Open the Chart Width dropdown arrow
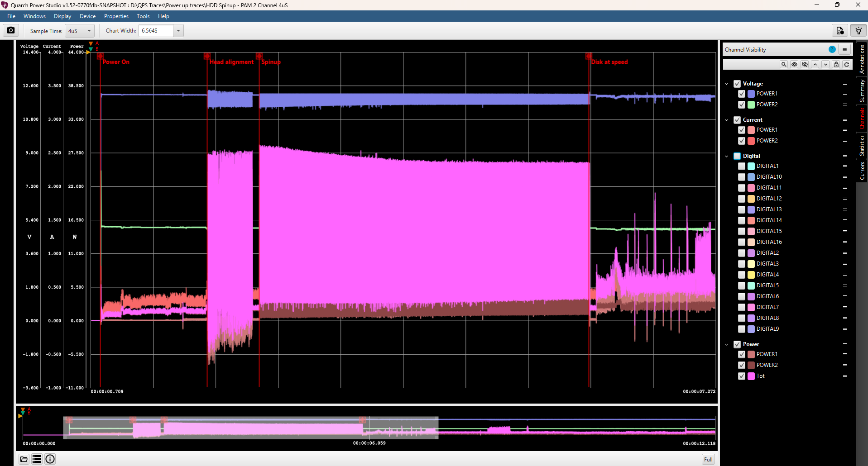Viewport: 868px width, 466px height. point(178,31)
